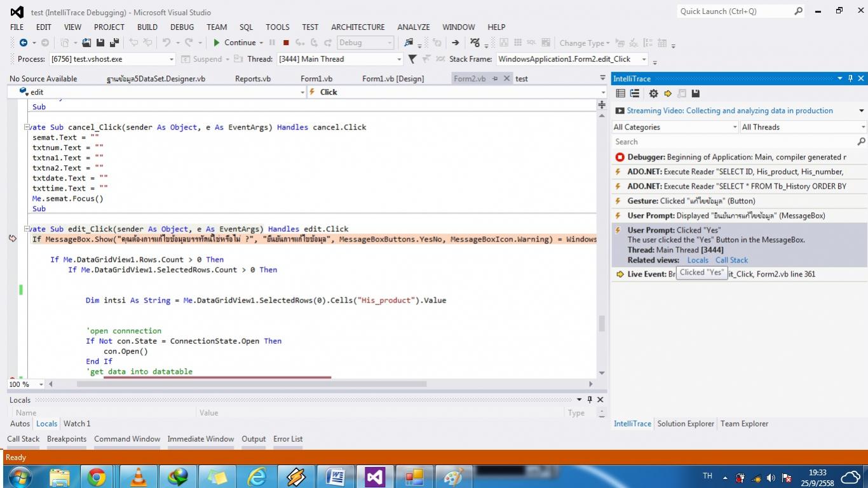Click the green Continue debugging button

(x=234, y=43)
